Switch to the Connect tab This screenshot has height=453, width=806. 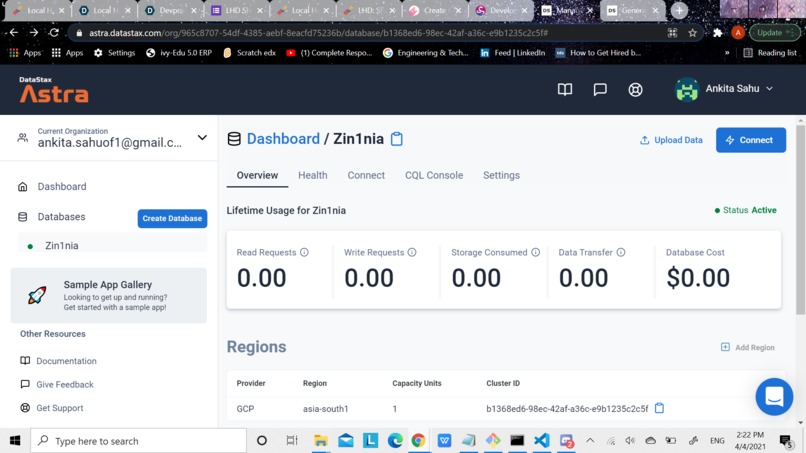pyautogui.click(x=366, y=175)
